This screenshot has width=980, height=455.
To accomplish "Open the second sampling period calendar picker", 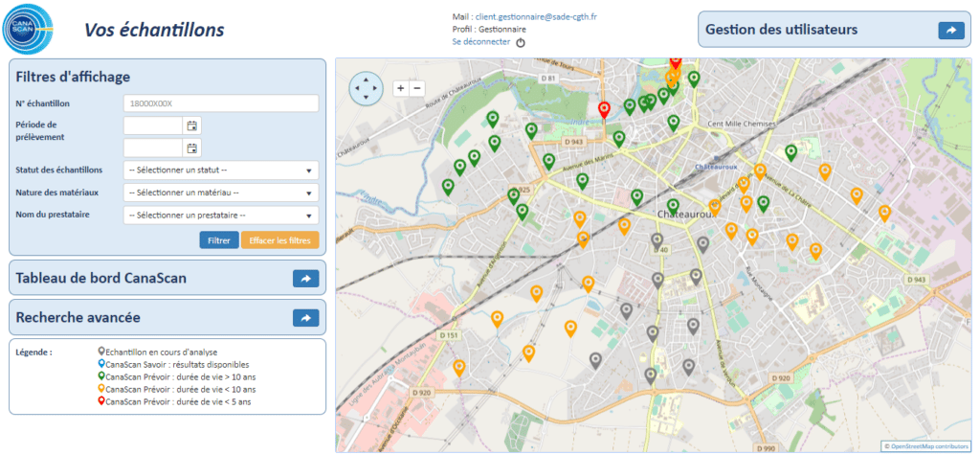I will (x=191, y=148).
